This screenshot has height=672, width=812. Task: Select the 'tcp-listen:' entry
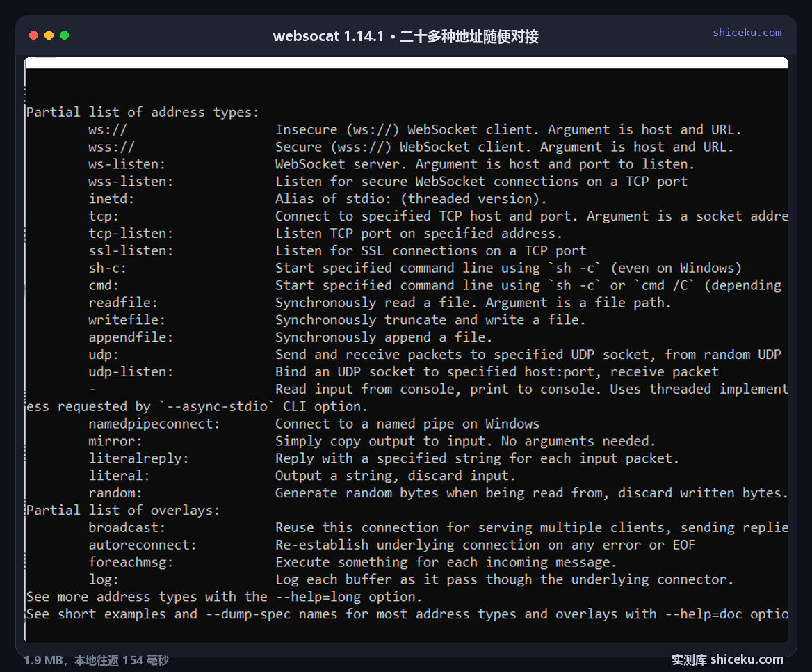click(x=131, y=234)
